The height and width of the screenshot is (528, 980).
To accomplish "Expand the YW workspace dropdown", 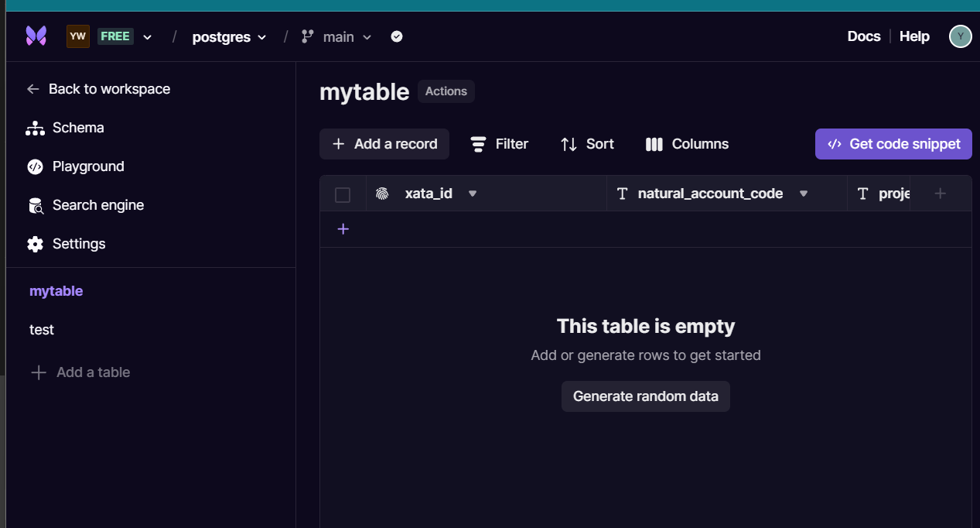I will point(148,36).
